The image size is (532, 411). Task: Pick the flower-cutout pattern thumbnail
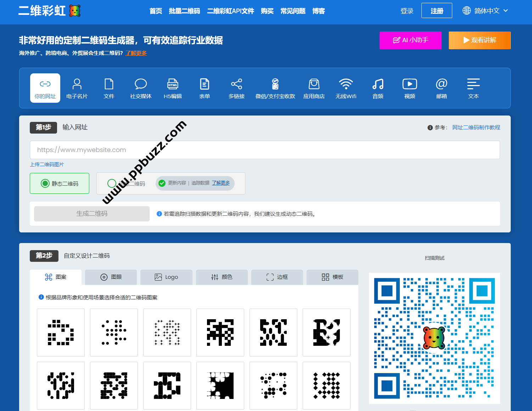point(220,385)
